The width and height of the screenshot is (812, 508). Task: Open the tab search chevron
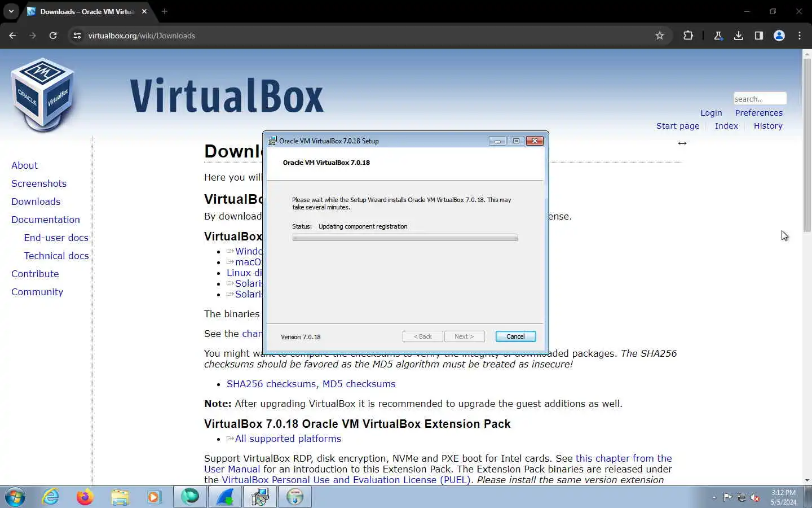tap(11, 11)
